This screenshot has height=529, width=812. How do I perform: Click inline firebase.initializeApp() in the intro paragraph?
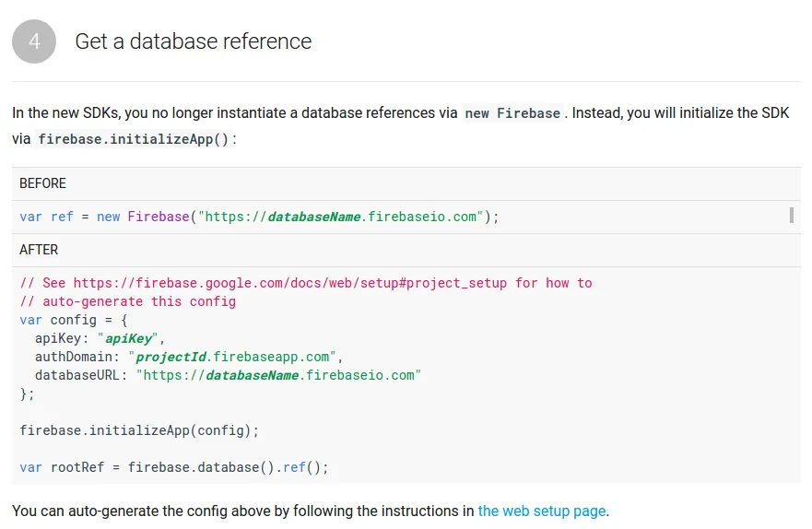[135, 139]
